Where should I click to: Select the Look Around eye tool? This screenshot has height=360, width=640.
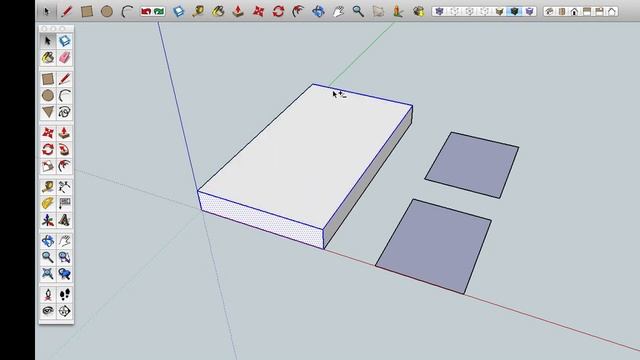click(48, 311)
